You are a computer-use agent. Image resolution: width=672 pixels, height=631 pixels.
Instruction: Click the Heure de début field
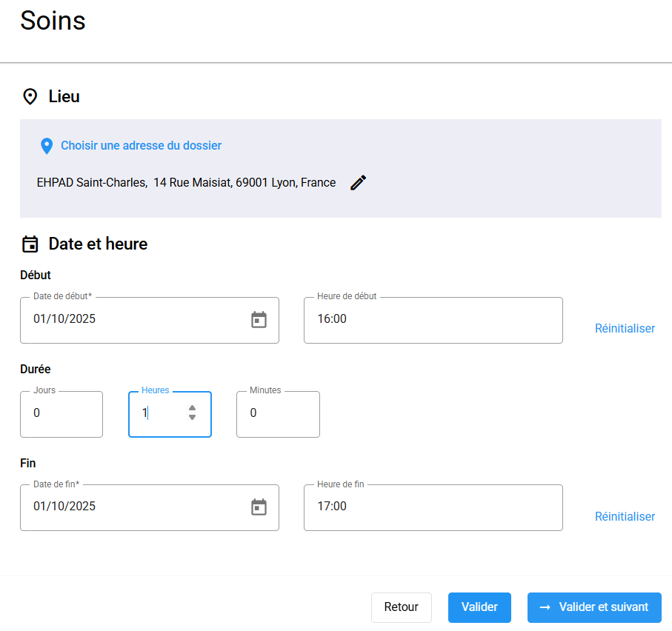(x=433, y=320)
